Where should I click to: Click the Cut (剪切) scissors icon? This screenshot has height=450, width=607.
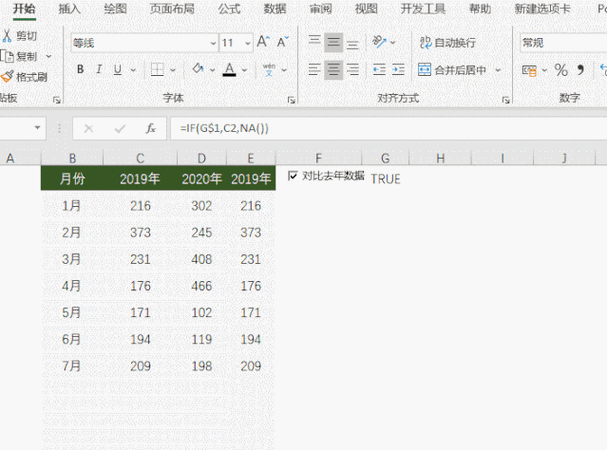7,36
